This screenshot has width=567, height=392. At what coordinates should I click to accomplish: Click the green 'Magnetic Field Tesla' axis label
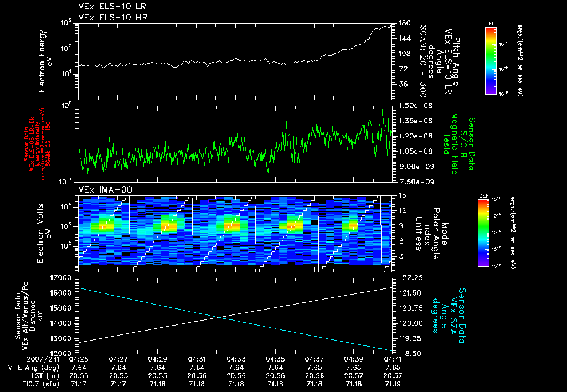[451, 144]
